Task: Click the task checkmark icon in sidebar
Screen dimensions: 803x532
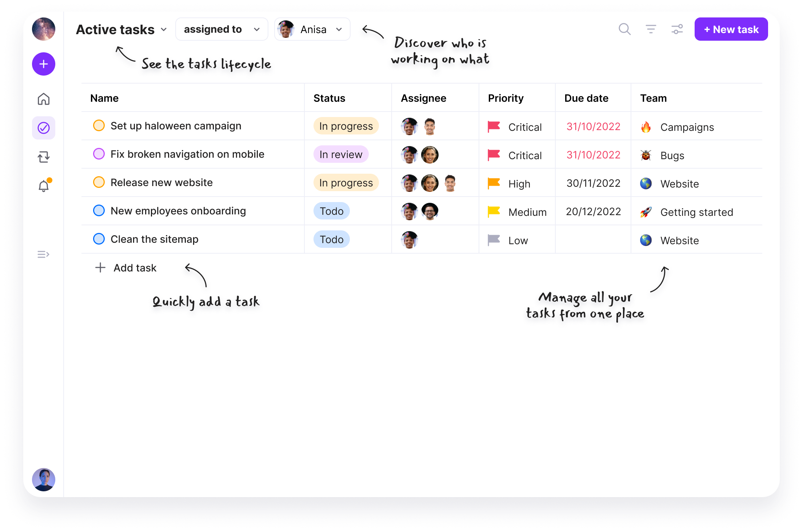Action: pyautogui.click(x=44, y=127)
